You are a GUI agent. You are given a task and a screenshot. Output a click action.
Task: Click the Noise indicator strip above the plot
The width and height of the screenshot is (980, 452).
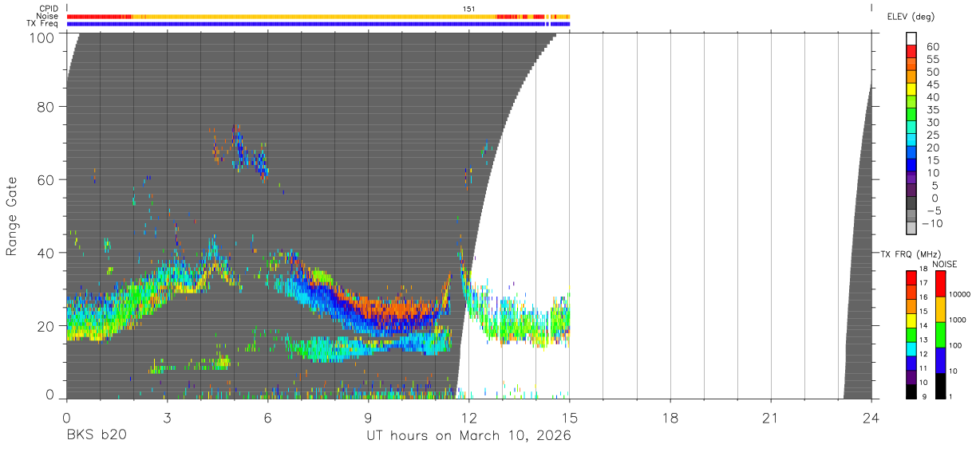(x=318, y=16)
